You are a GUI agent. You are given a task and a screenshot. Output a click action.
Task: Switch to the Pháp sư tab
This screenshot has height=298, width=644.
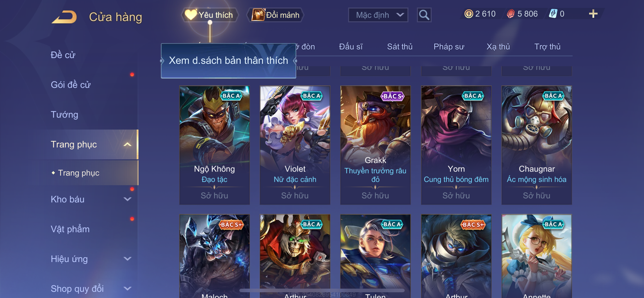coord(449,47)
